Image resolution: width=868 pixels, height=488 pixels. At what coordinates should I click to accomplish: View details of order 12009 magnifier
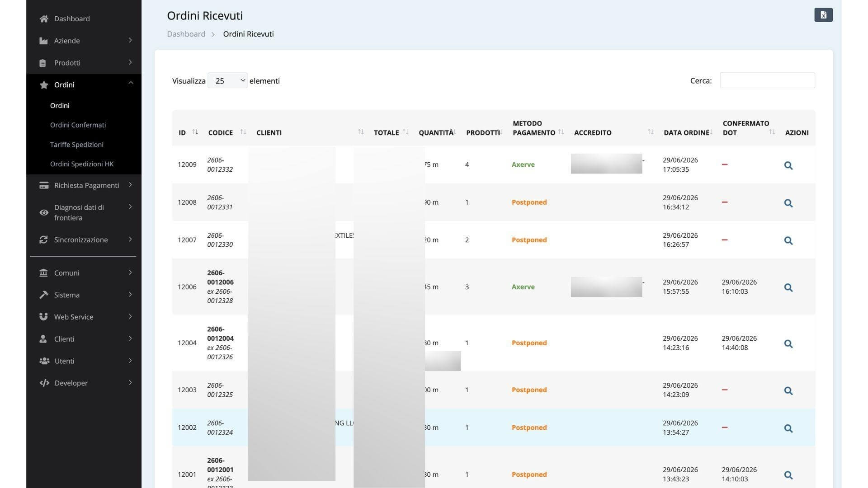[x=788, y=165]
